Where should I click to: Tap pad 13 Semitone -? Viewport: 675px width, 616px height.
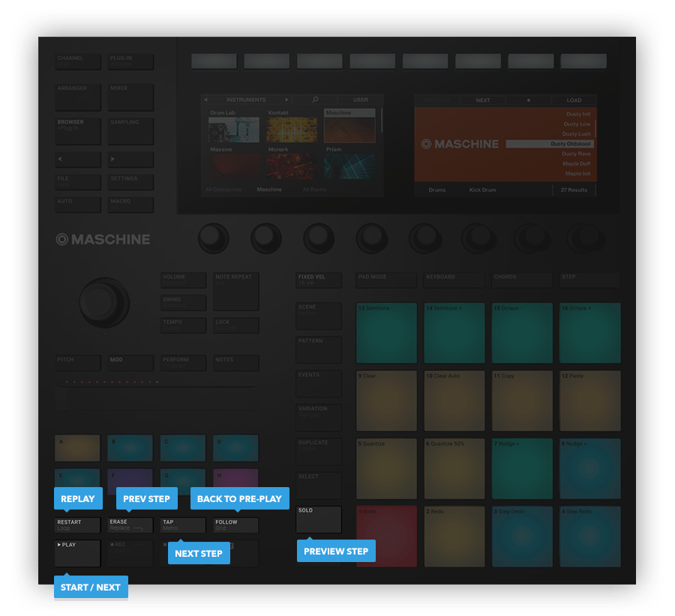point(386,333)
